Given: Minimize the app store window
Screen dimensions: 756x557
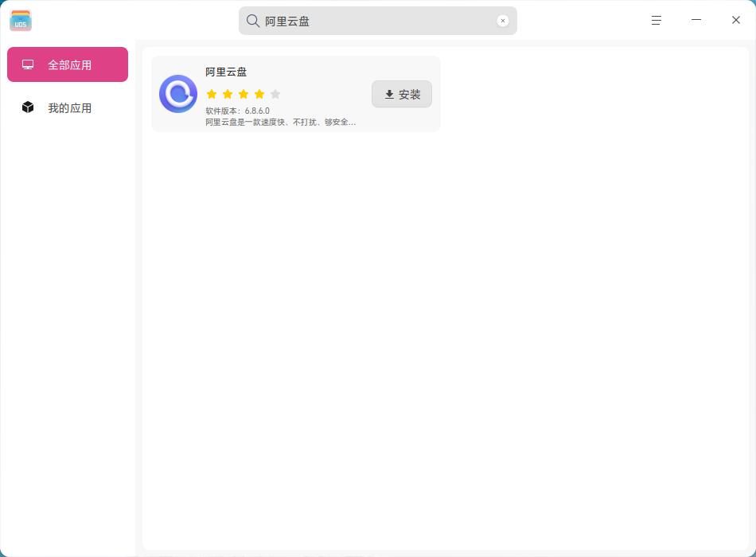Looking at the screenshot, I should click(x=696, y=20).
